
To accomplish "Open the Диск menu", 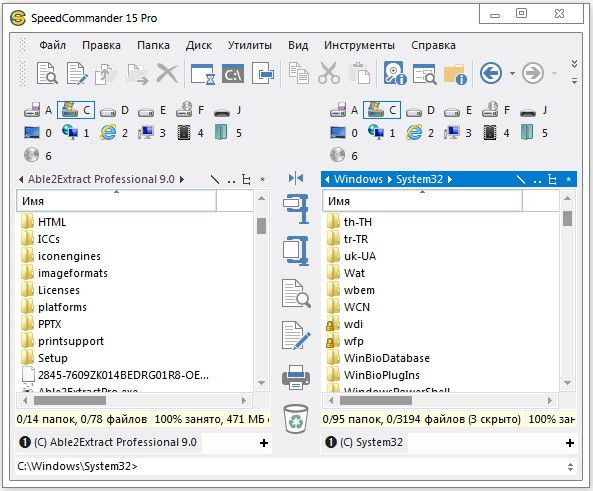I will 199,45.
